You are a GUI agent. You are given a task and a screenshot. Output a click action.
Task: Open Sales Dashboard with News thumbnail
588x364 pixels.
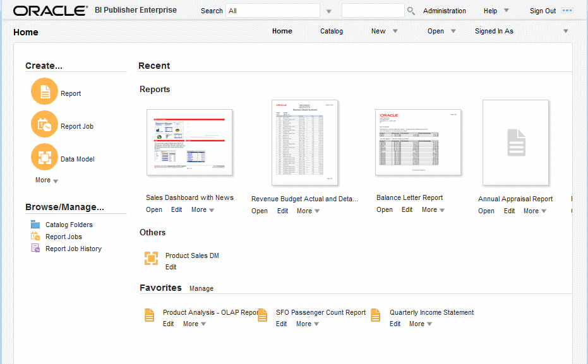(189, 143)
